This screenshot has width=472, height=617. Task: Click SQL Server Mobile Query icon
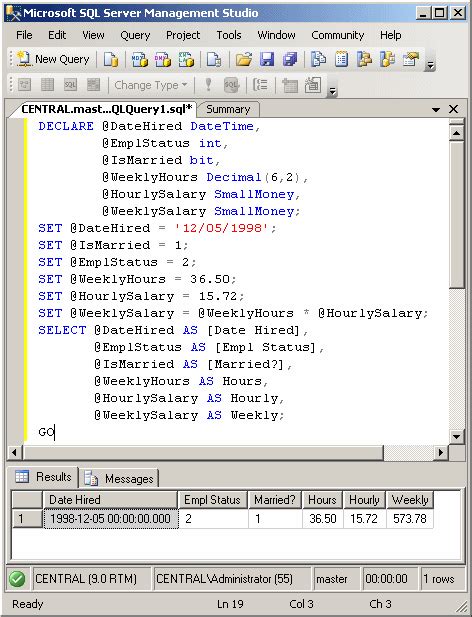[x=214, y=60]
